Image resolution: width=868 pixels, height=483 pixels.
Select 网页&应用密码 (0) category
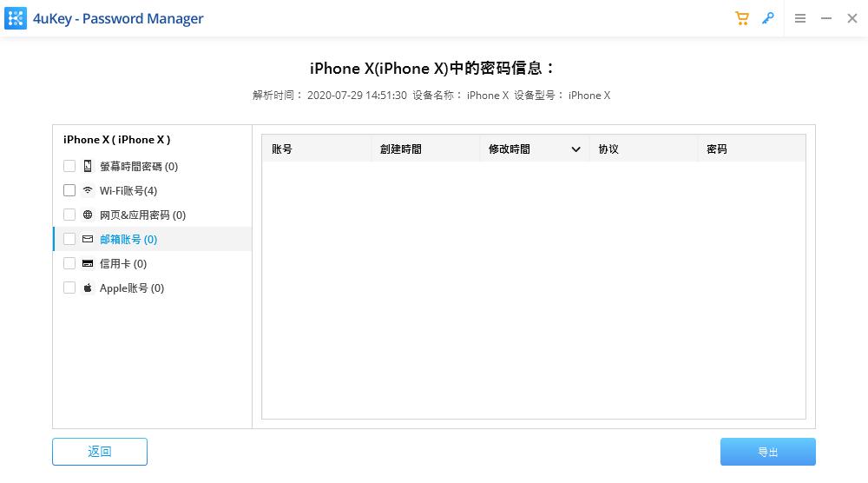152,215
